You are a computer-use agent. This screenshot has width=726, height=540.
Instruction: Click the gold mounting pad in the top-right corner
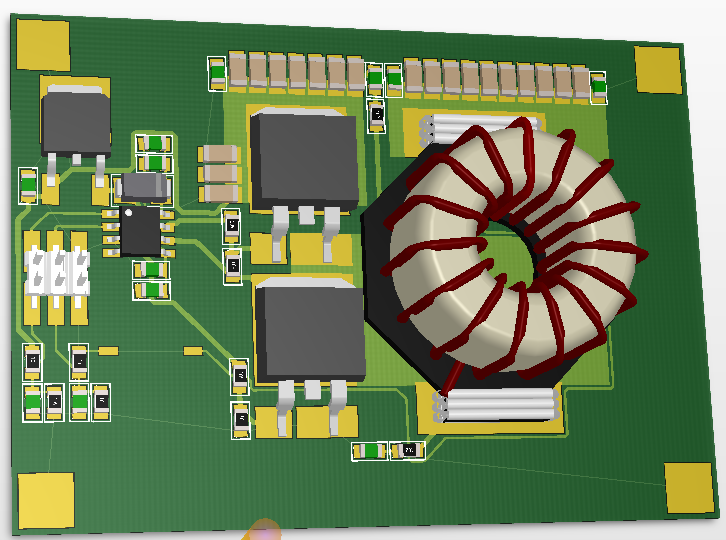658,70
